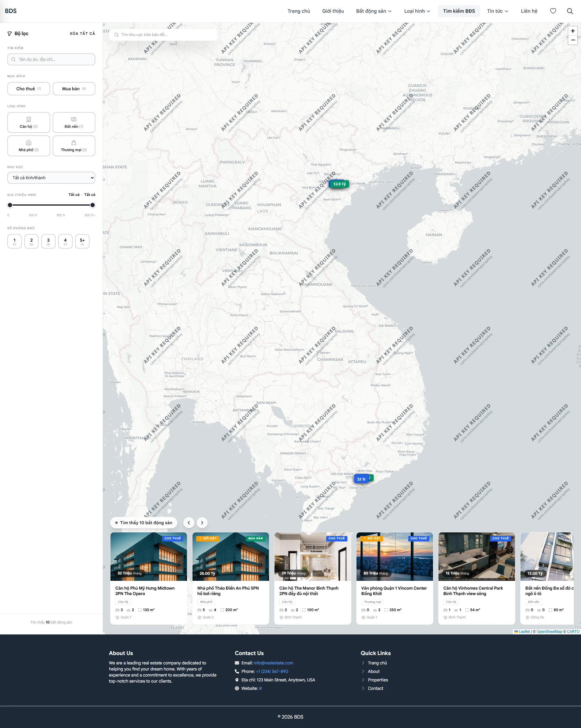Toggle the Mua bán purpose filter
Screen dimensions: 581x728
tap(74, 89)
